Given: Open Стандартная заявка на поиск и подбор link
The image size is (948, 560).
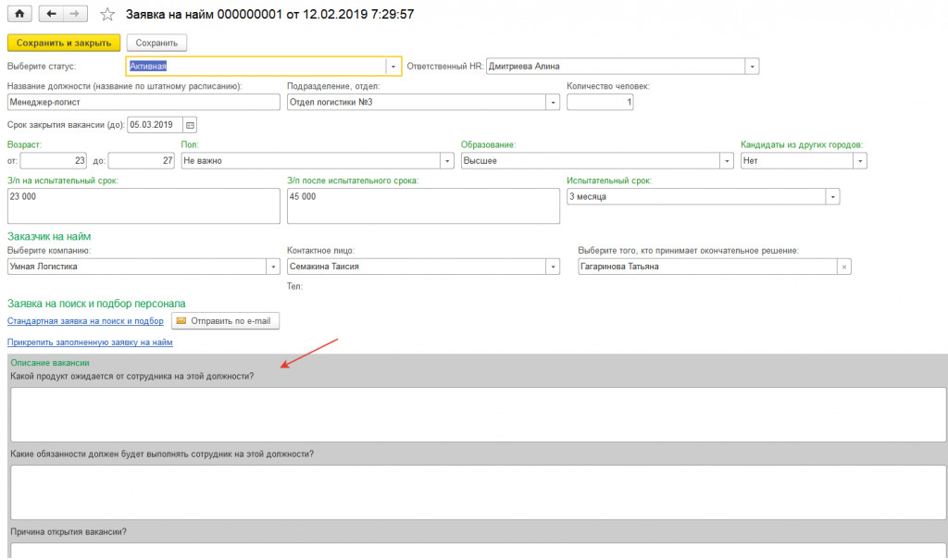Looking at the screenshot, I should click(85, 321).
